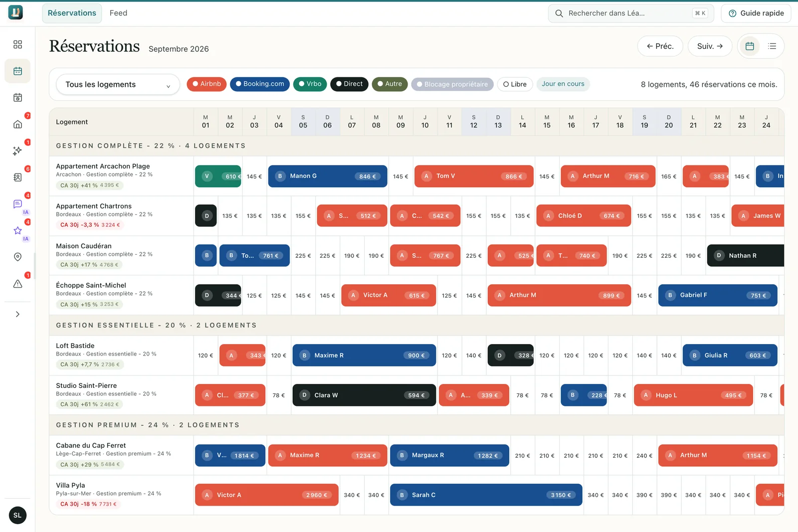Go to next month with Suiv.
This screenshot has height=532, width=798.
pyautogui.click(x=710, y=46)
